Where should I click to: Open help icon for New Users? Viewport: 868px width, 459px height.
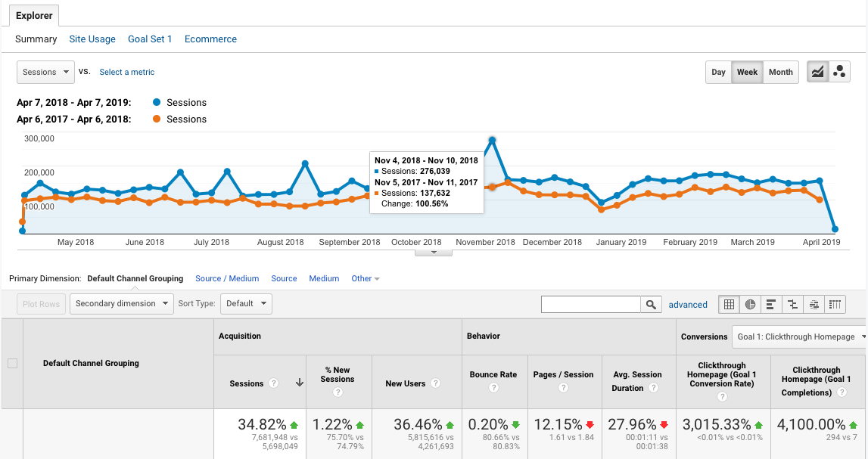point(436,383)
